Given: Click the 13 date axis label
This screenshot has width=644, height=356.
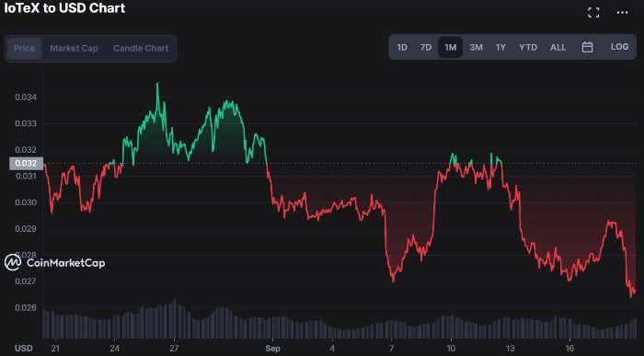Looking at the screenshot, I should [x=510, y=349].
